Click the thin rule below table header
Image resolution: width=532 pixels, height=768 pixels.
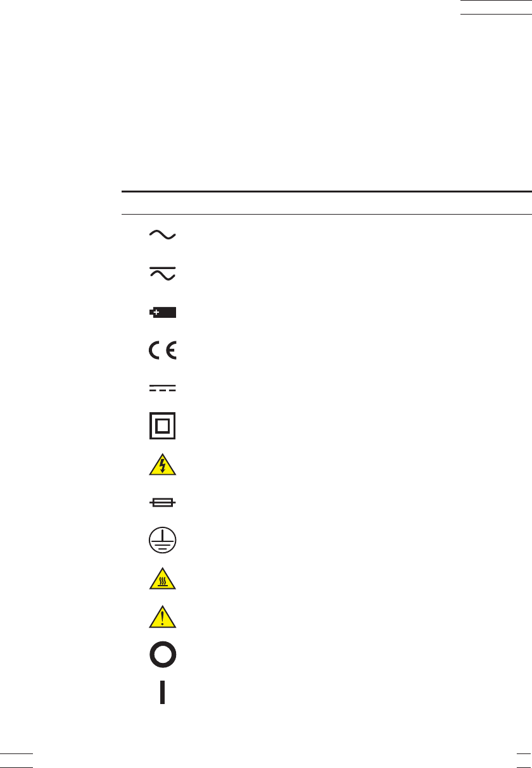click(326, 214)
